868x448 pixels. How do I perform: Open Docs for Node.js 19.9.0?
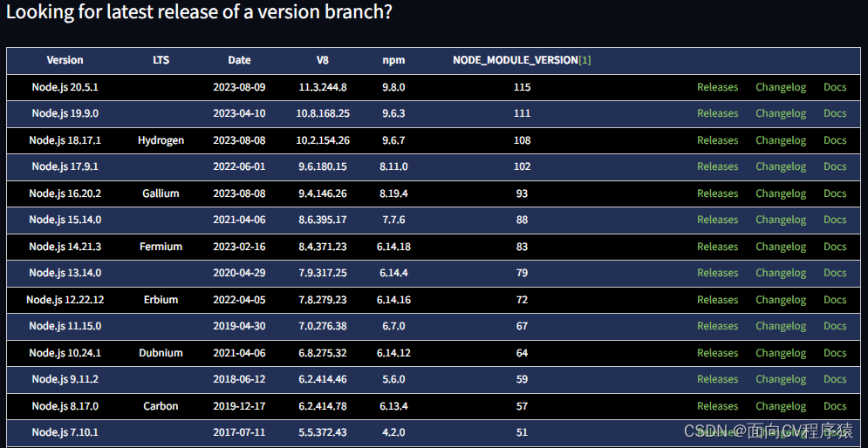835,113
